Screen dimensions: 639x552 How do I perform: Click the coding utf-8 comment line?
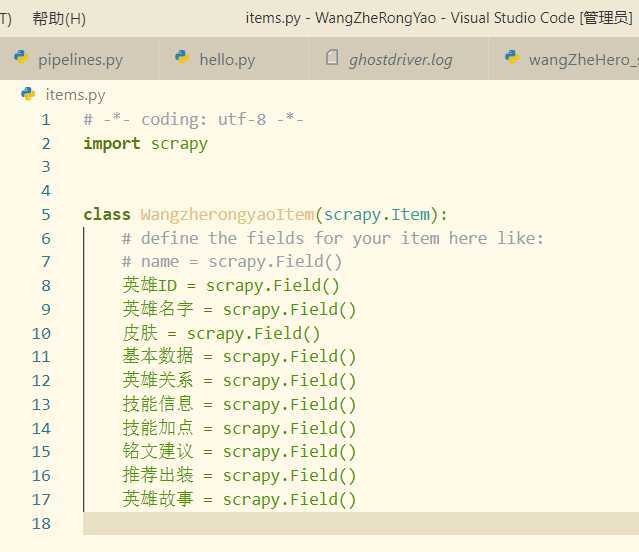click(x=193, y=119)
